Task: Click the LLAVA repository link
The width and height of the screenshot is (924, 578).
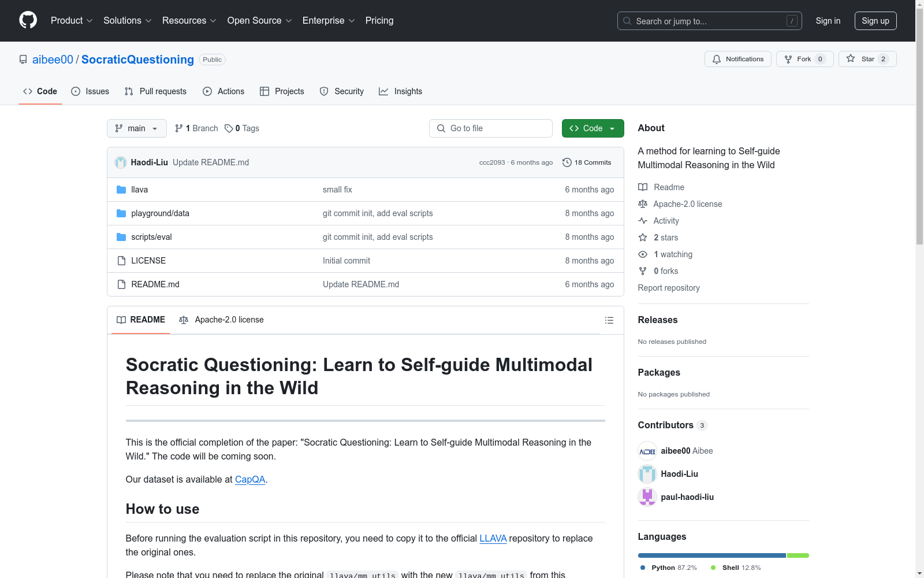Action: tap(493, 538)
